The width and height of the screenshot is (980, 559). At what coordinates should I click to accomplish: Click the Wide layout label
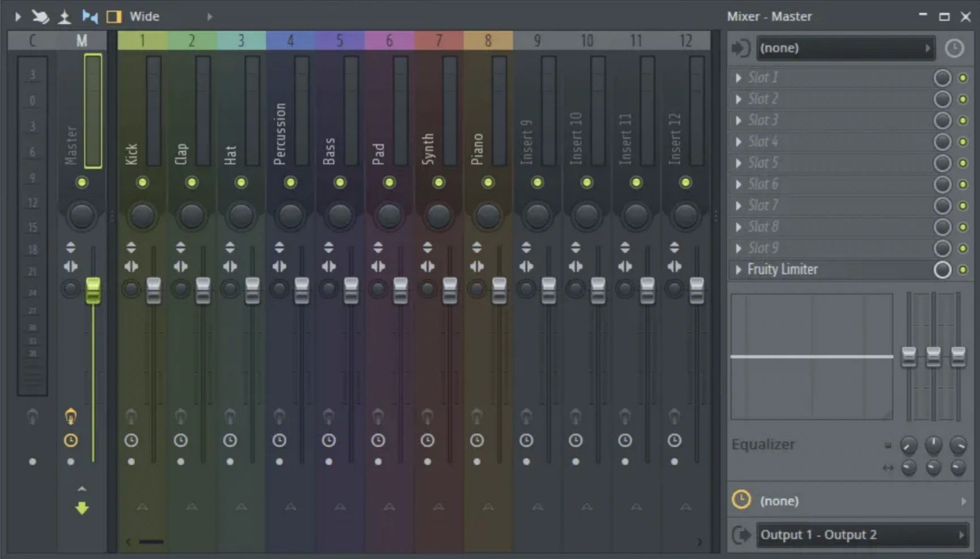pyautogui.click(x=145, y=16)
